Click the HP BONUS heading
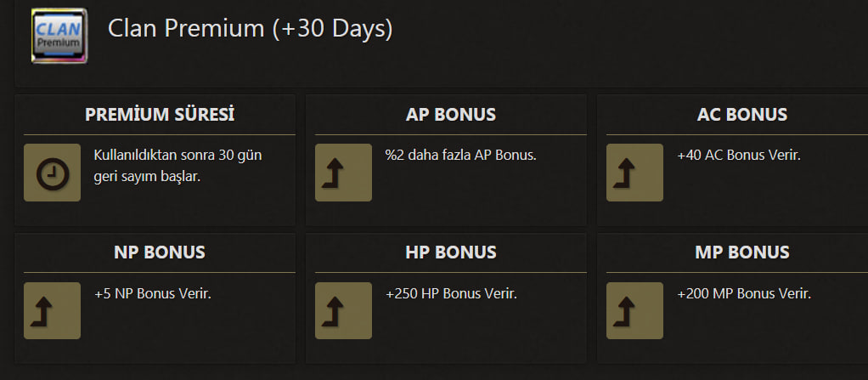 pyautogui.click(x=451, y=252)
